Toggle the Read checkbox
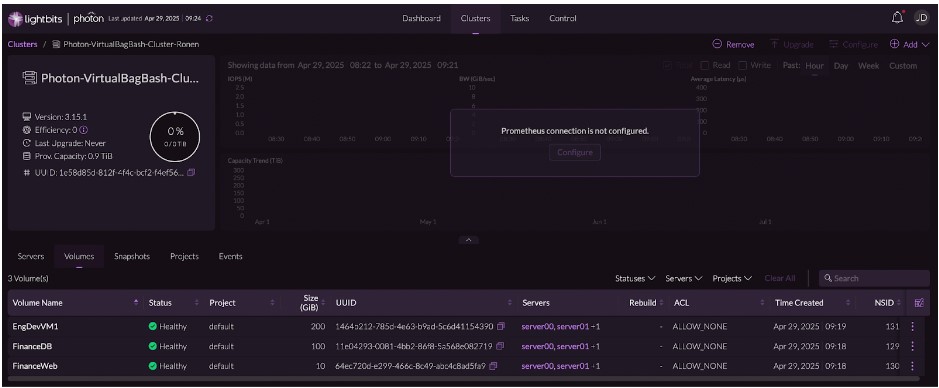939x388 pixels. click(705, 65)
